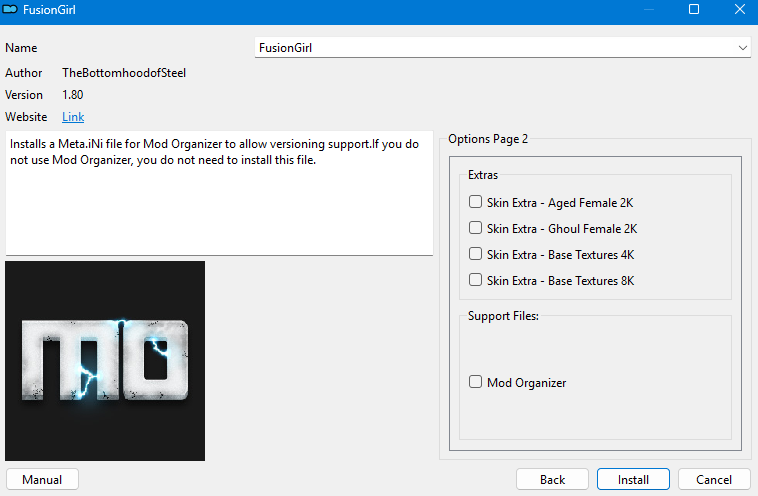
Task: Open the Website Link hyperlink
Action: pyautogui.click(x=73, y=117)
